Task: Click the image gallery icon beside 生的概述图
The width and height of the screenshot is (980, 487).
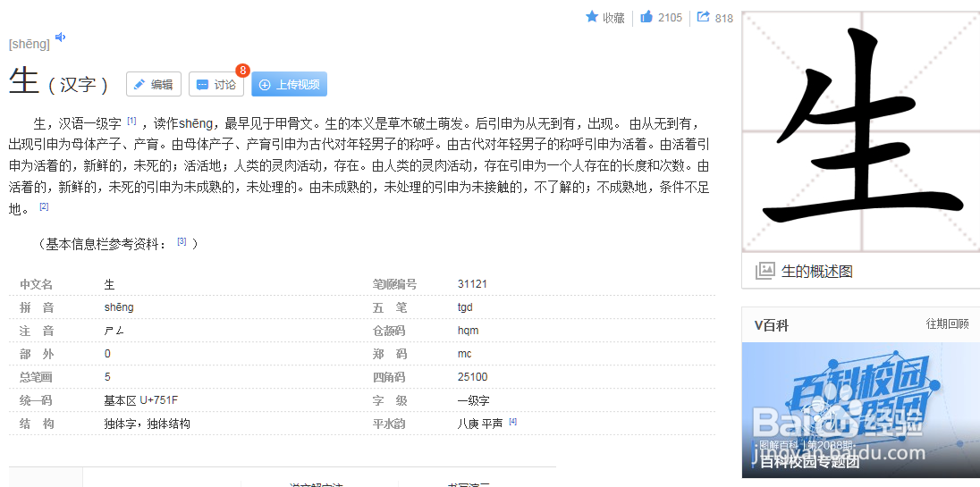Action: pyautogui.click(x=765, y=271)
